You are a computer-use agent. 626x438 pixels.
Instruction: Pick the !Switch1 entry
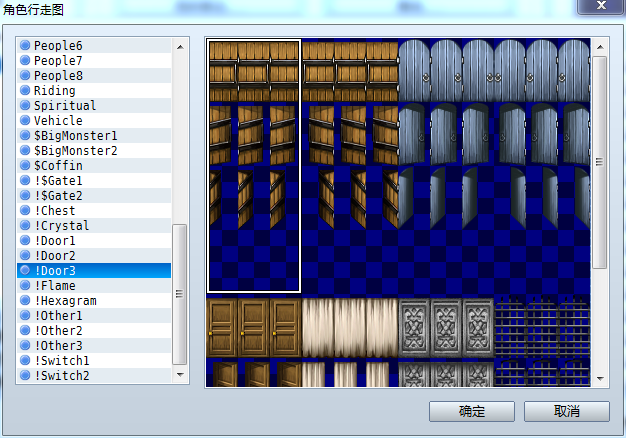click(94, 361)
